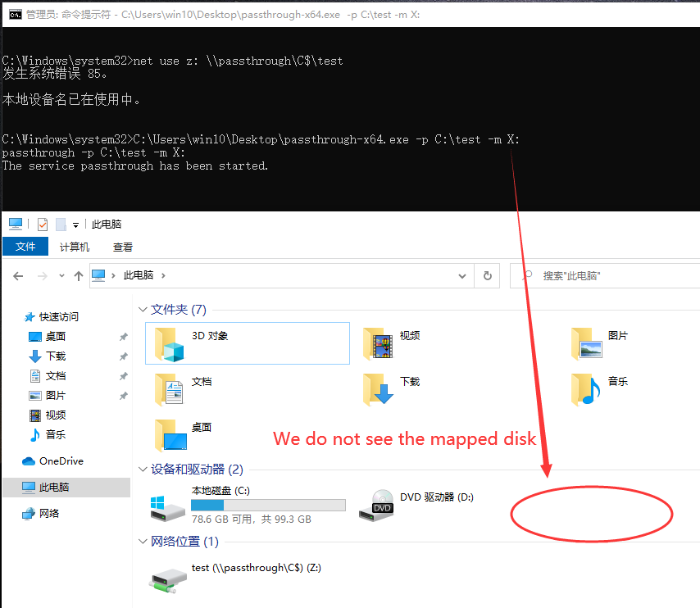The width and height of the screenshot is (700, 608).
Task: Collapse the 网络位置 (1) group
Action: (143, 542)
